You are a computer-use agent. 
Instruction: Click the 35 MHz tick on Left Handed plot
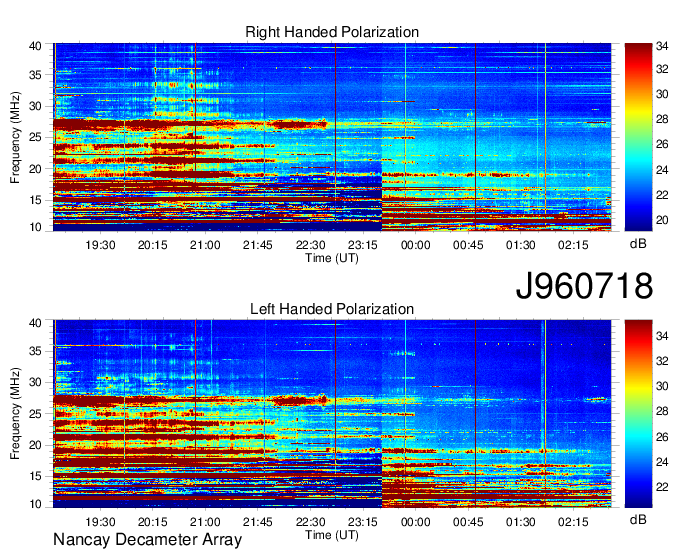point(35,351)
